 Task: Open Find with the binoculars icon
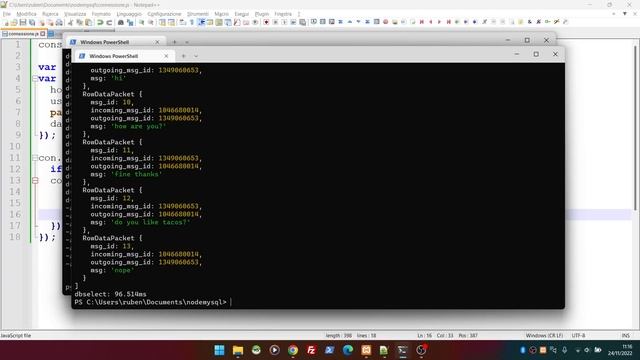pos(121,22)
